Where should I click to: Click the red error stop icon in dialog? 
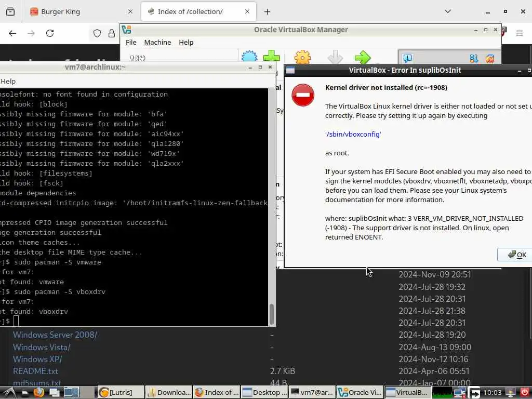click(303, 95)
